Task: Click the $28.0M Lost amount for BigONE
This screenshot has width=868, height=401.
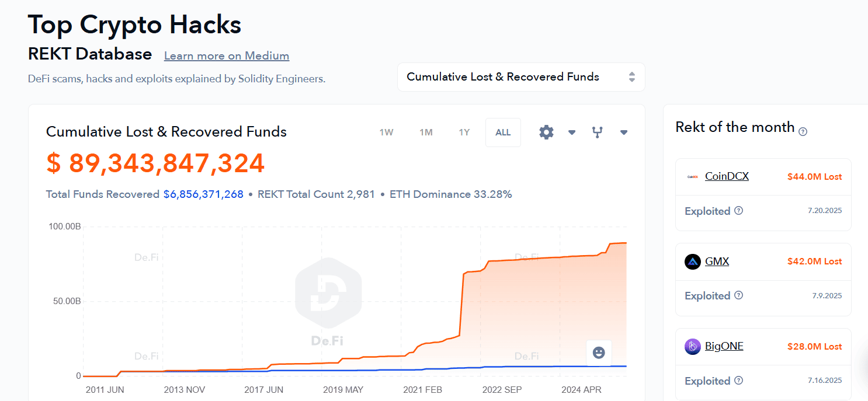Action: [x=815, y=347]
